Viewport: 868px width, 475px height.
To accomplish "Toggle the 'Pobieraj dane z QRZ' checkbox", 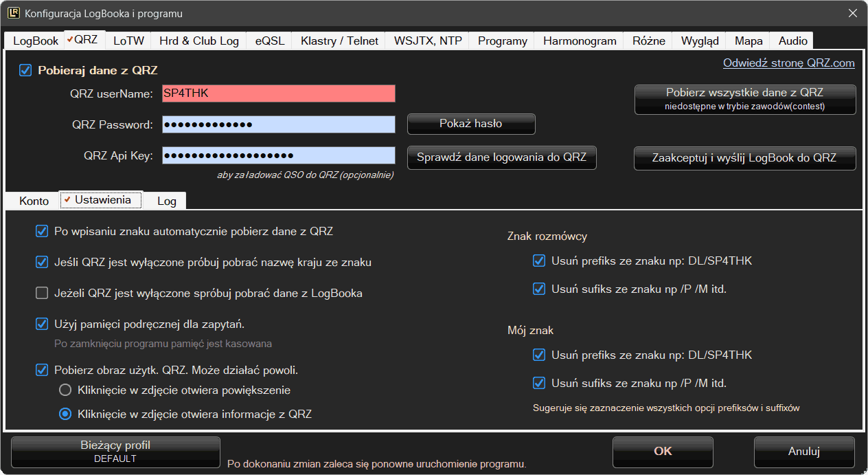I will 25,70.
